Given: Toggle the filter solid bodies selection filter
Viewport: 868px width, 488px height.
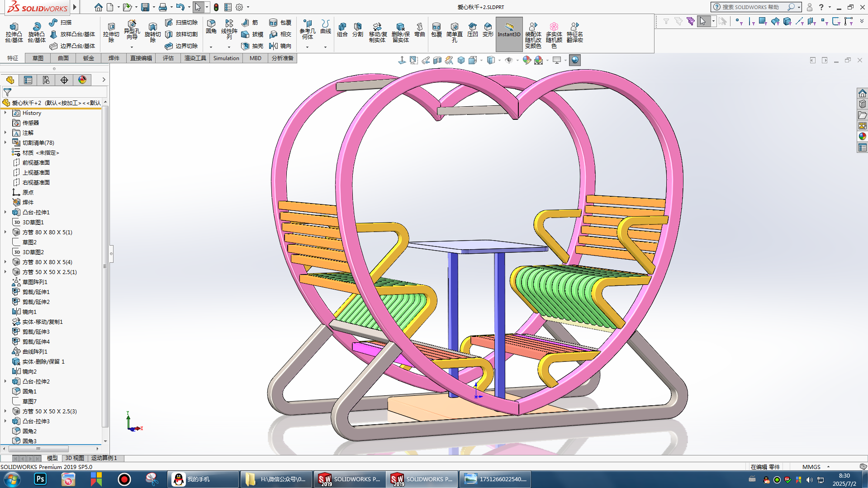Looking at the screenshot, I should coord(787,21).
